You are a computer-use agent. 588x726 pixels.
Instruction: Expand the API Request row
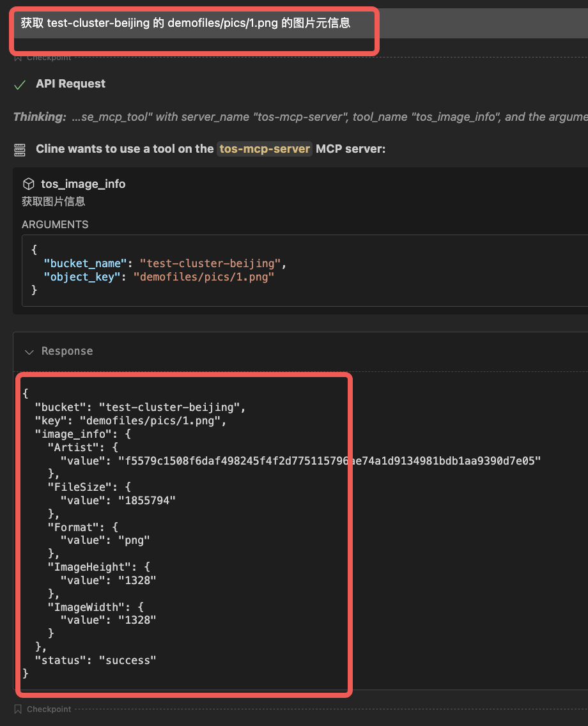[70, 84]
